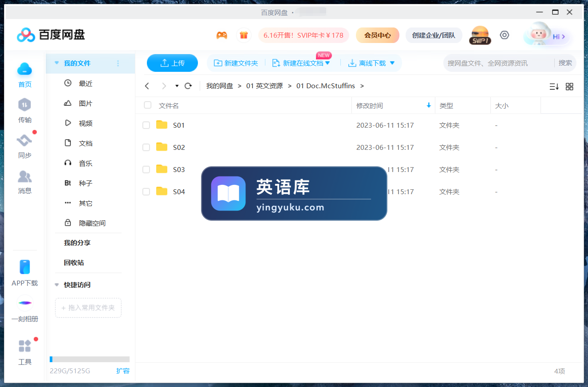
Task: Sort by 修改时间 column arrow
Action: (x=429, y=106)
